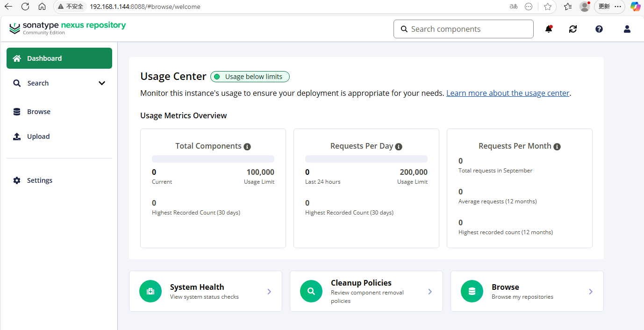Viewport: 644px width, 330px height.
Task: Open the help question mark icon
Action: click(x=599, y=29)
